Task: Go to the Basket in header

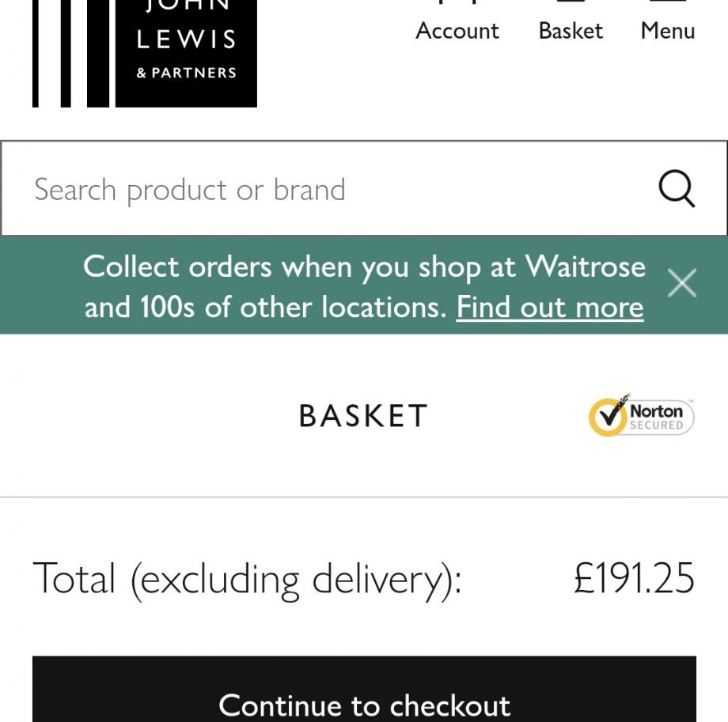Action: pyautogui.click(x=571, y=31)
